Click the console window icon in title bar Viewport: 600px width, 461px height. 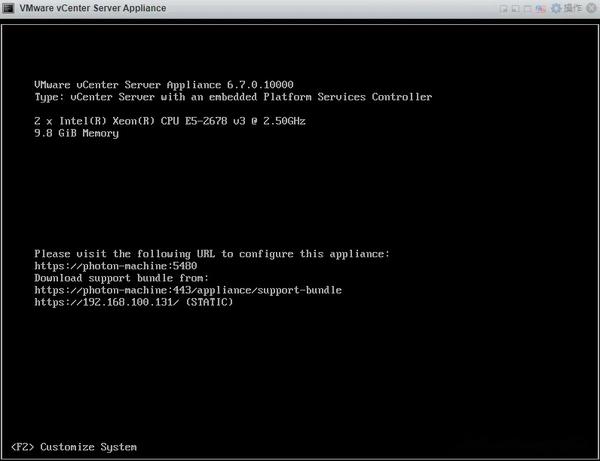[8, 8]
